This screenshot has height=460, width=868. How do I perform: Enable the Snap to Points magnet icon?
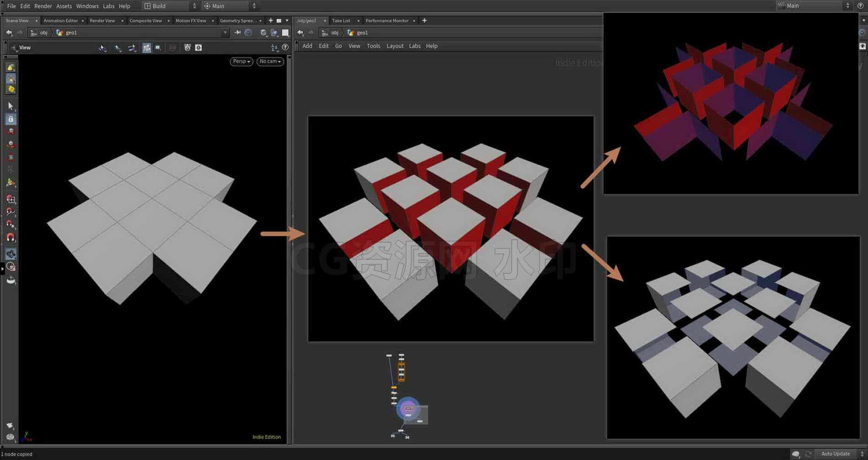pos(11,225)
